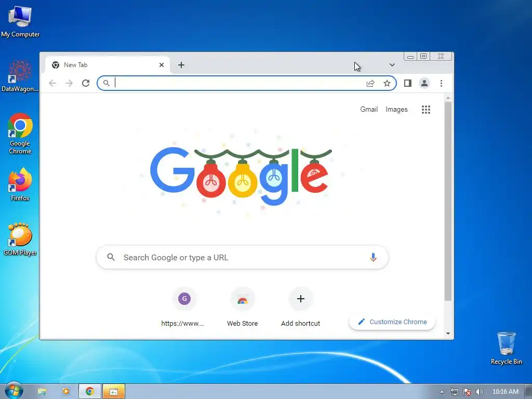Open Chrome's three-dot menu
The image size is (532, 399).
pos(441,83)
